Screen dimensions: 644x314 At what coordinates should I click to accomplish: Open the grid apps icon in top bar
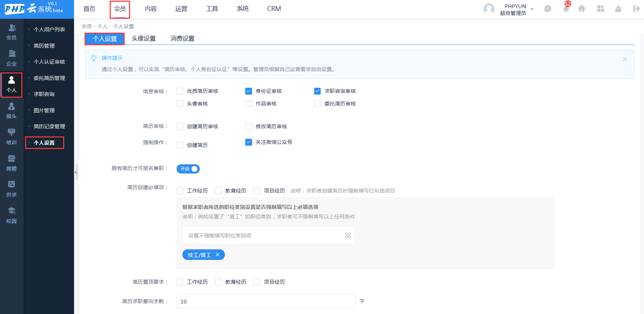pos(601,9)
